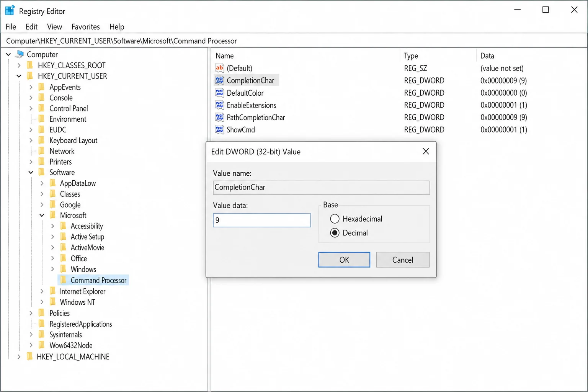The width and height of the screenshot is (588, 392).
Task: Collapse the Microsoft key
Action: [x=42, y=216]
